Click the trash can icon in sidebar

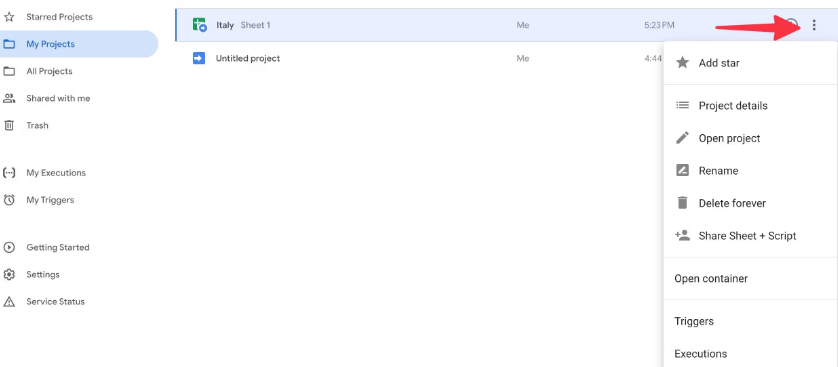point(9,126)
